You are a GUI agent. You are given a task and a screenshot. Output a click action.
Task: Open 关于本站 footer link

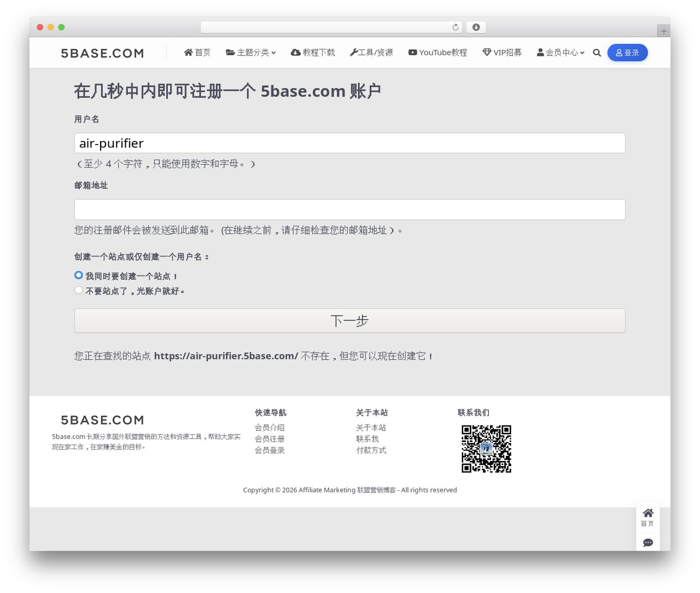(x=371, y=428)
